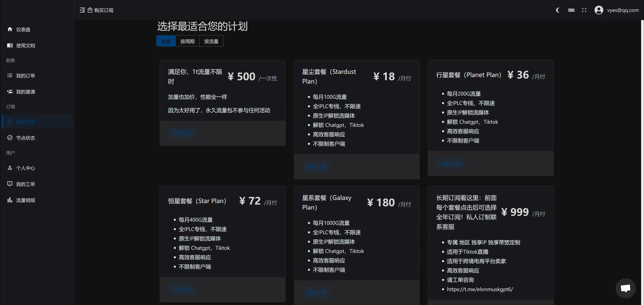Click the page vertical scrollbar
This screenshot has width=644, height=305.
pos(642,162)
